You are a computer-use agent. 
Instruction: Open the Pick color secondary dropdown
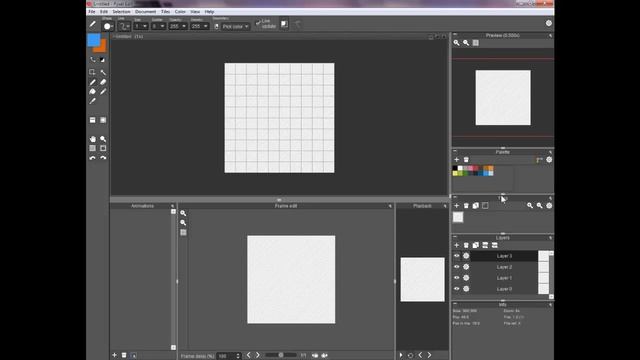click(235, 26)
